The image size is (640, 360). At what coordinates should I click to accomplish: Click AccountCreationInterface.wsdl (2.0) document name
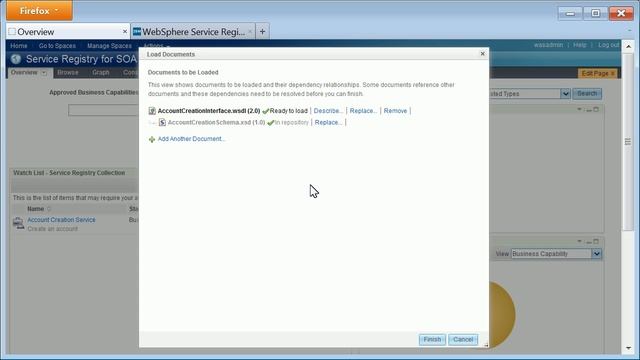[209, 111]
